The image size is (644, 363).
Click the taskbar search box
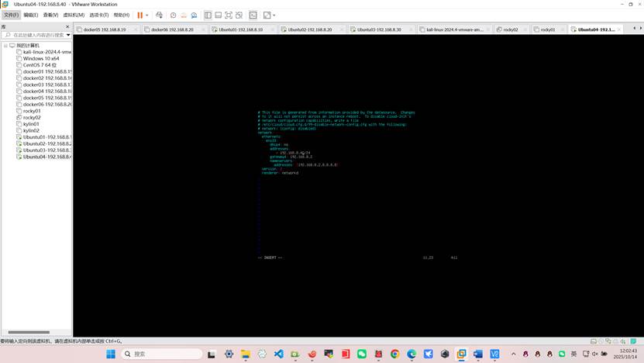(162, 354)
